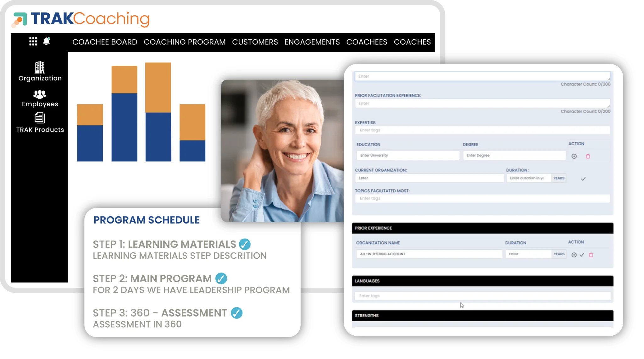This screenshot has height=359, width=644.
Task: Click the notifications bell icon
Action: coord(47,41)
